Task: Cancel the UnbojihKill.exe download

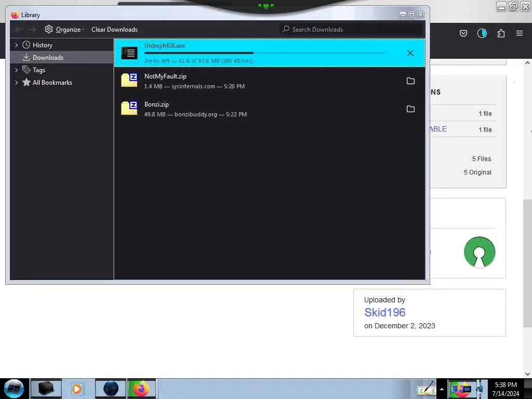Action: coord(410,53)
